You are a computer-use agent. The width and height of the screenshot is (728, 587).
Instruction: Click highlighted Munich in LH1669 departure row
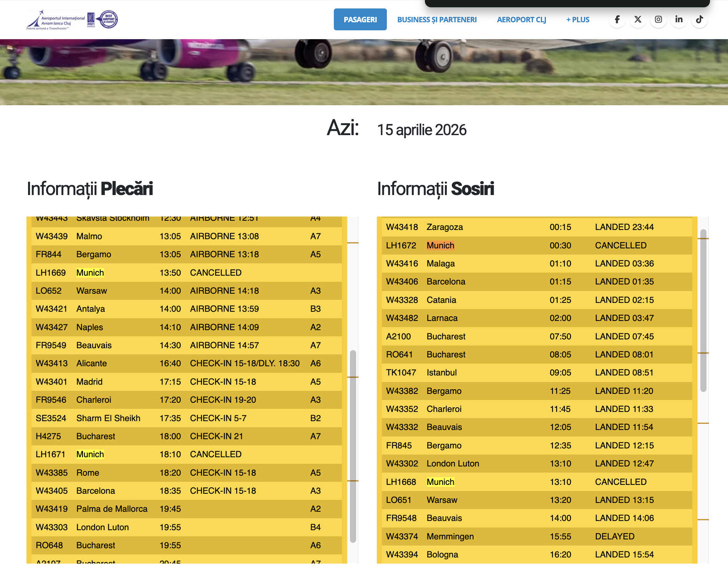90,273
